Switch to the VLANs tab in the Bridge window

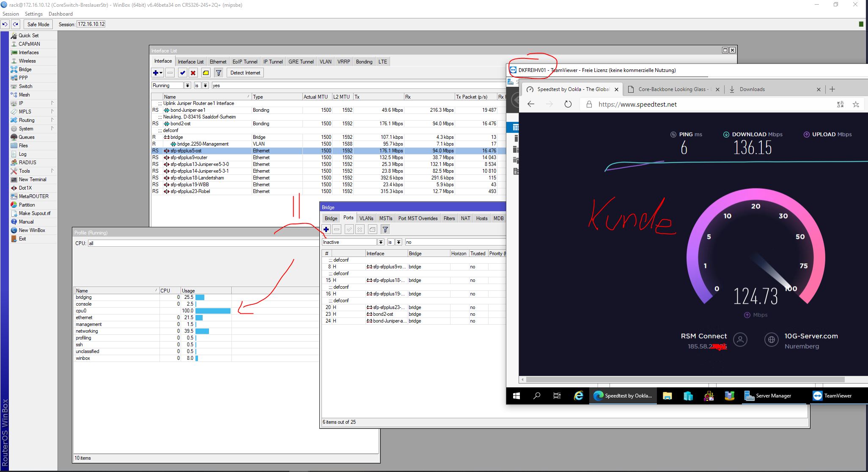pos(366,218)
